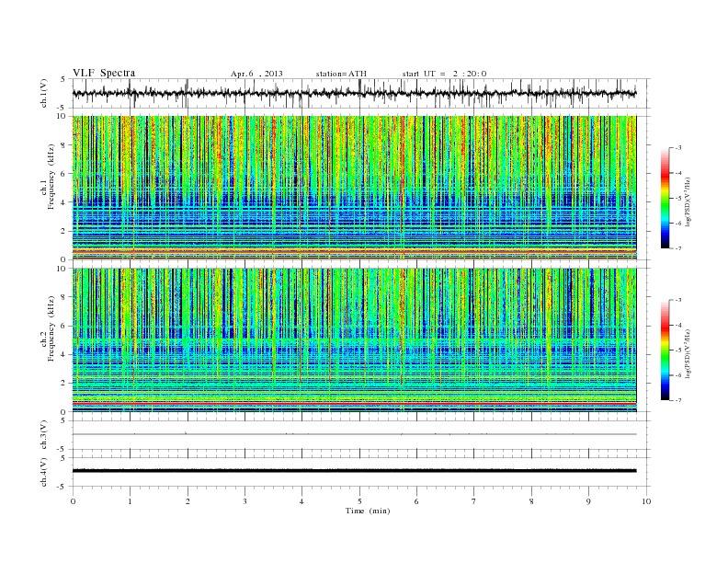The height and width of the screenshot is (563, 728).
Task: Click the ch.2 frequency tick "4"
Action: click(63, 354)
